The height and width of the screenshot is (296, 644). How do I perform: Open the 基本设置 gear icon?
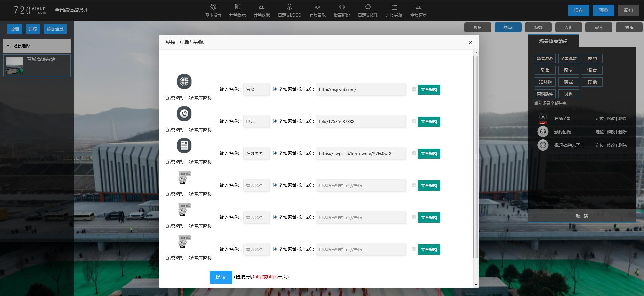(213, 7)
